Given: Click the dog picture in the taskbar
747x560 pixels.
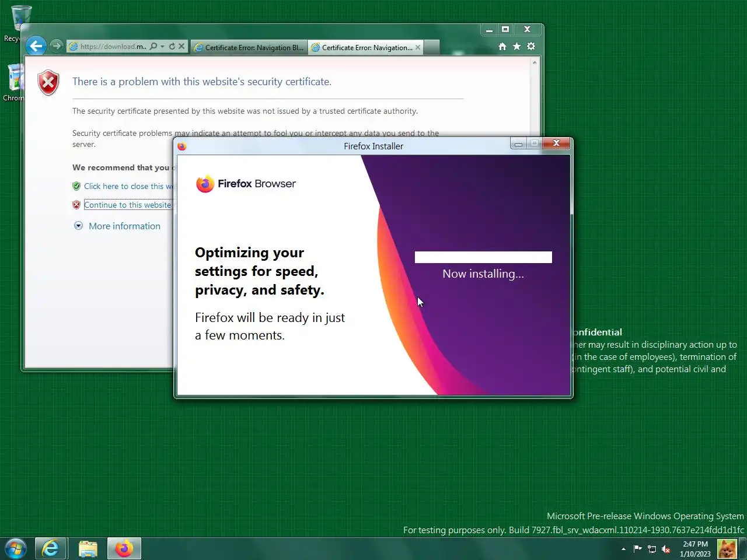Looking at the screenshot, I should click(x=727, y=549).
